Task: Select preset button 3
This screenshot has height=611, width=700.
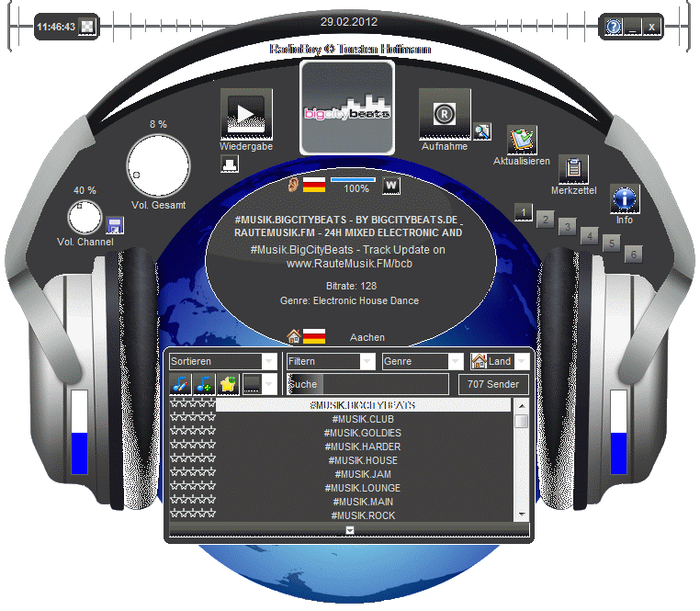Action: point(568,226)
